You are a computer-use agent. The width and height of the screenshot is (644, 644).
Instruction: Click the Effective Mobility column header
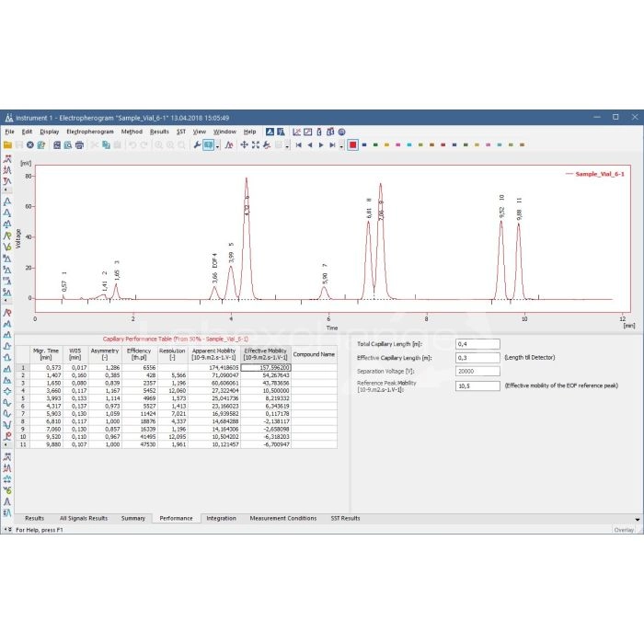[265, 354]
